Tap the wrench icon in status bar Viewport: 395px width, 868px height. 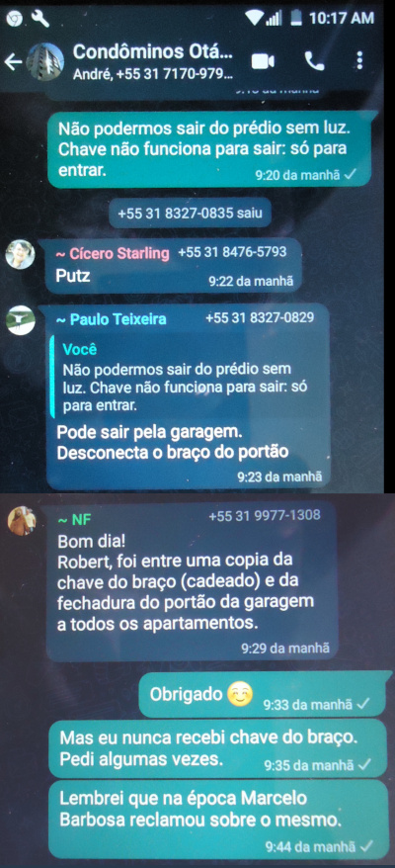tap(40, 19)
